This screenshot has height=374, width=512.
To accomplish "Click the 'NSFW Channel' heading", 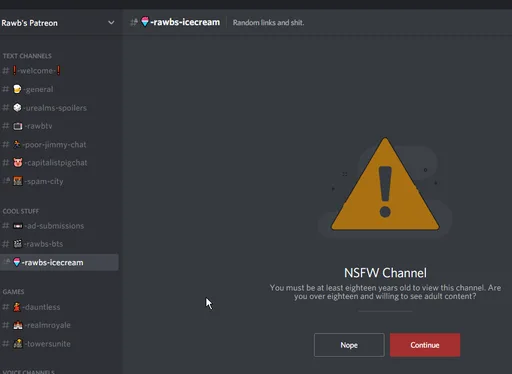I will 385,273.
